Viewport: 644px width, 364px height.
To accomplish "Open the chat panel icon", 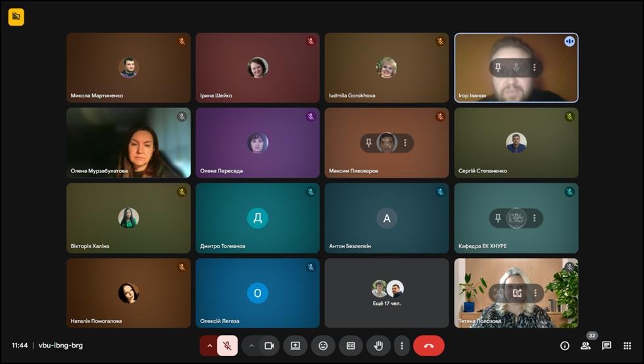I will tap(607, 346).
